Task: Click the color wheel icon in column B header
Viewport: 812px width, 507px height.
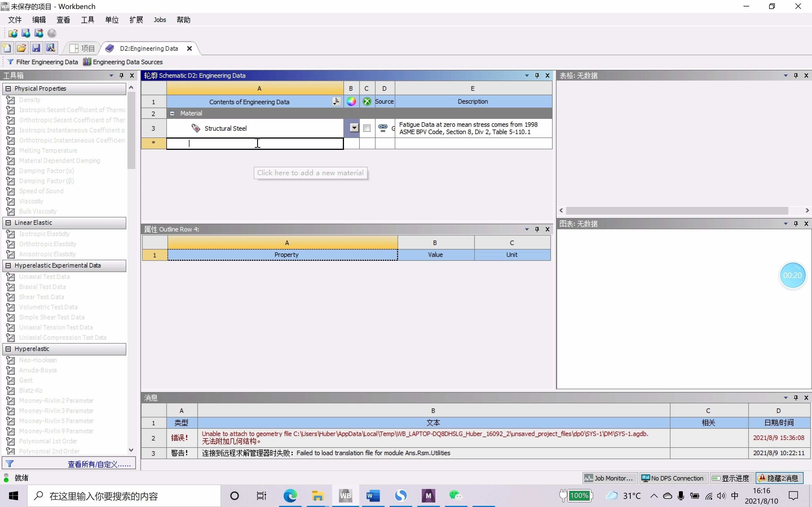Action: click(351, 102)
